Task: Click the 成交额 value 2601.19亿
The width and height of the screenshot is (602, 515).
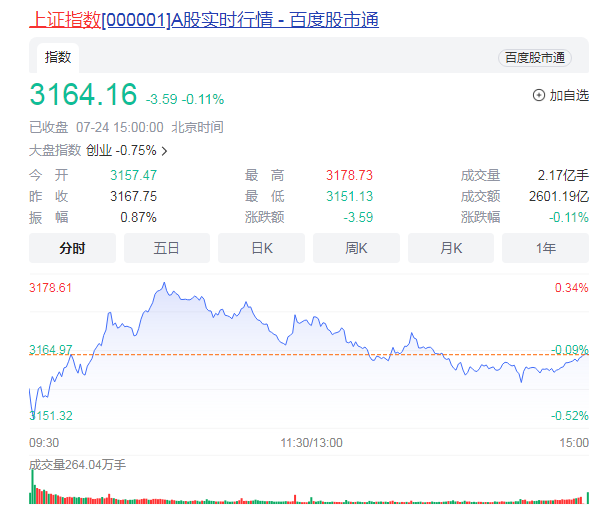Action: (x=558, y=196)
